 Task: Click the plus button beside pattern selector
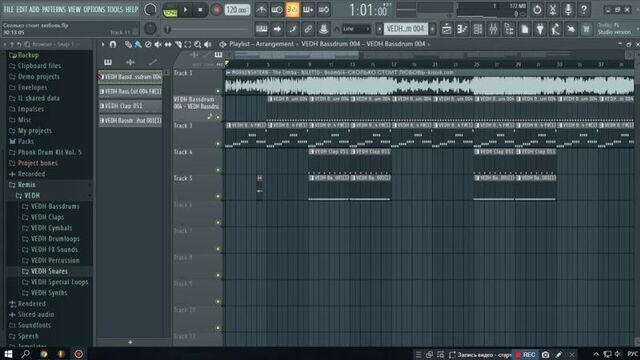pyautogui.click(x=432, y=29)
